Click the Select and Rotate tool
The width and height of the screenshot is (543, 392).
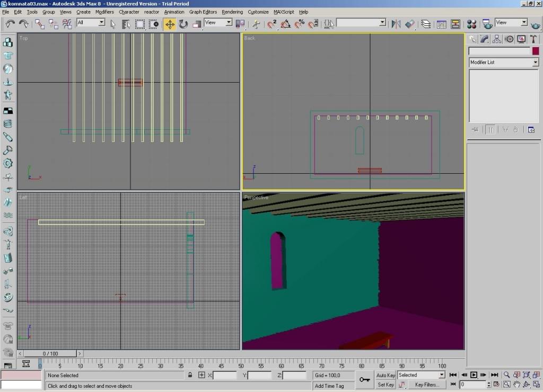(183, 24)
